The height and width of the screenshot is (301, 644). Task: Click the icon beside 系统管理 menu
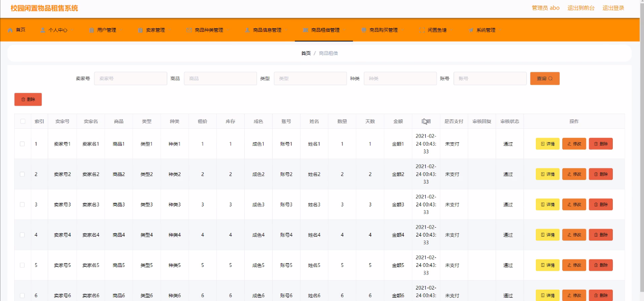471,30
